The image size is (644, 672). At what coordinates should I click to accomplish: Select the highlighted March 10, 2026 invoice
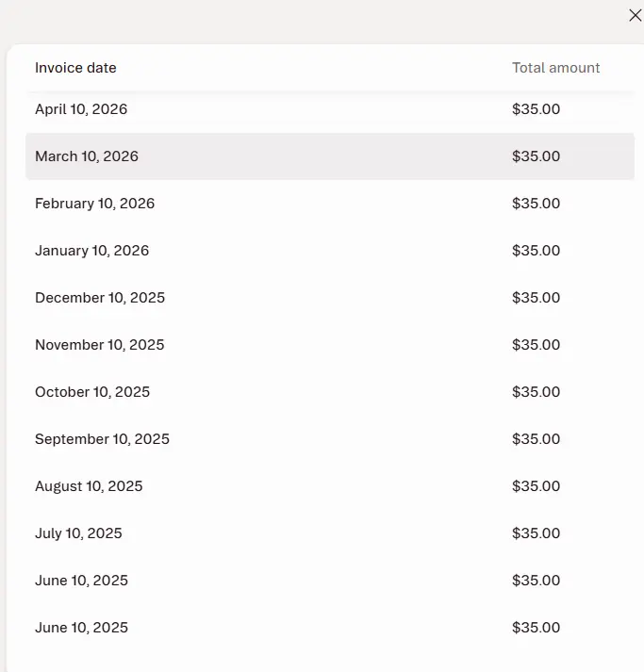click(x=330, y=156)
